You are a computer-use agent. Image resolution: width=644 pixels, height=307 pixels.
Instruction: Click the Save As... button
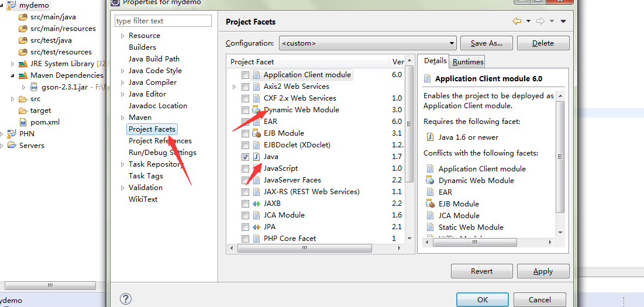click(x=486, y=43)
